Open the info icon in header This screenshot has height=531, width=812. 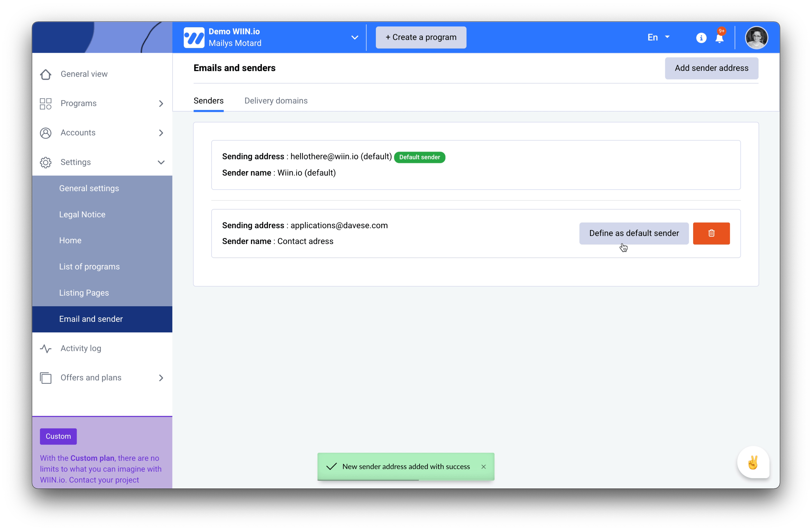pos(701,38)
